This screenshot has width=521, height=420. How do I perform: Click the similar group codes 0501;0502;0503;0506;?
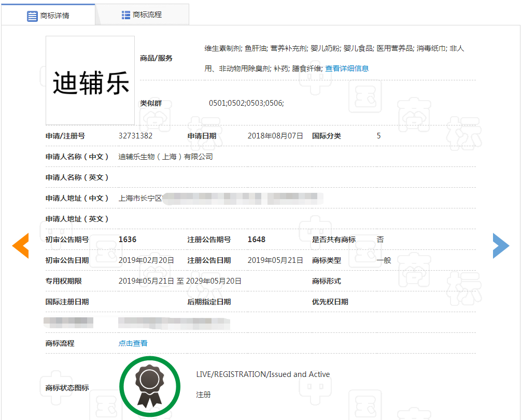246,103
